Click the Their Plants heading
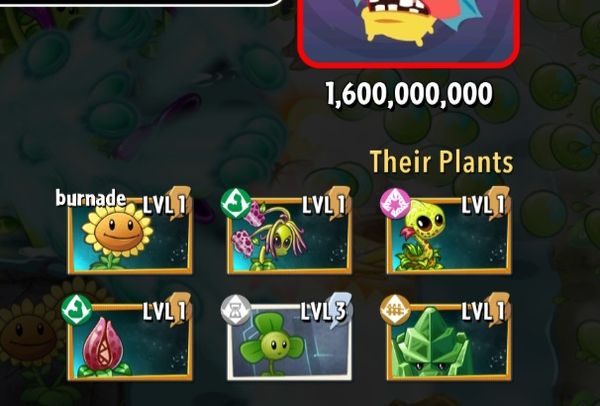Image resolution: width=600 pixels, height=406 pixels. (x=442, y=161)
